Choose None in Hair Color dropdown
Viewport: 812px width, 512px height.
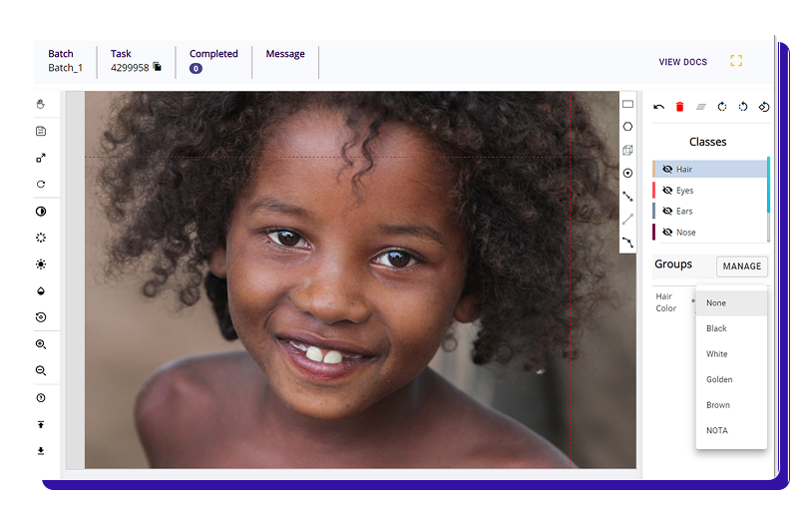731,303
